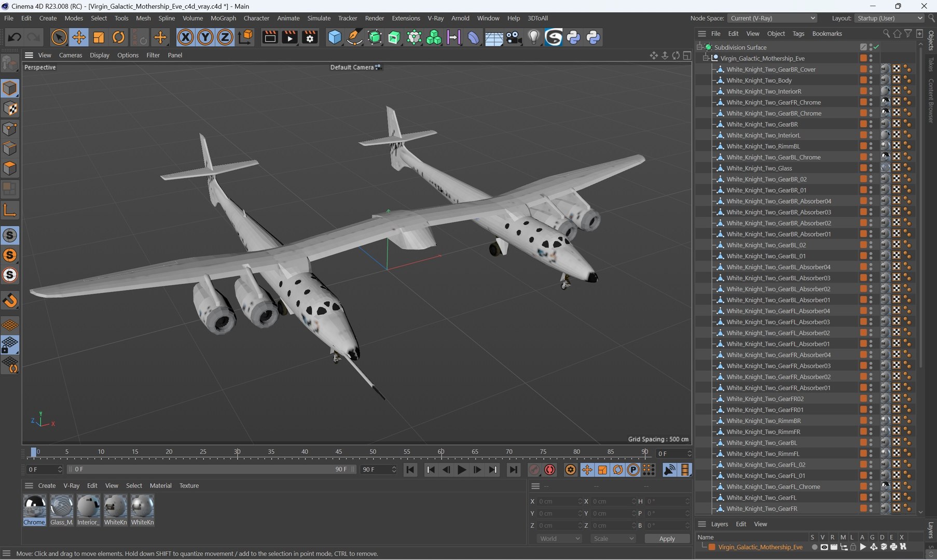
Task: Toggle Subdivision Surface enable checkmark
Action: (x=876, y=47)
